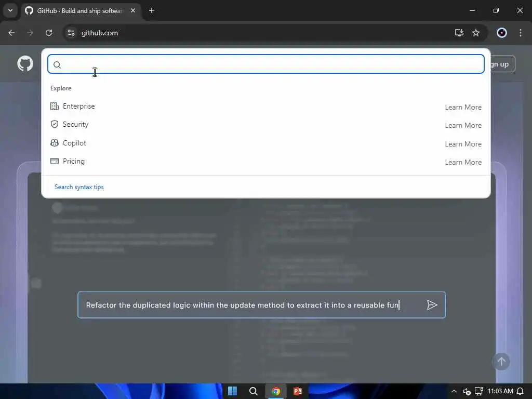This screenshot has width=532, height=399.
Task: Click Learn More next to Pricing
Action: pos(463,163)
